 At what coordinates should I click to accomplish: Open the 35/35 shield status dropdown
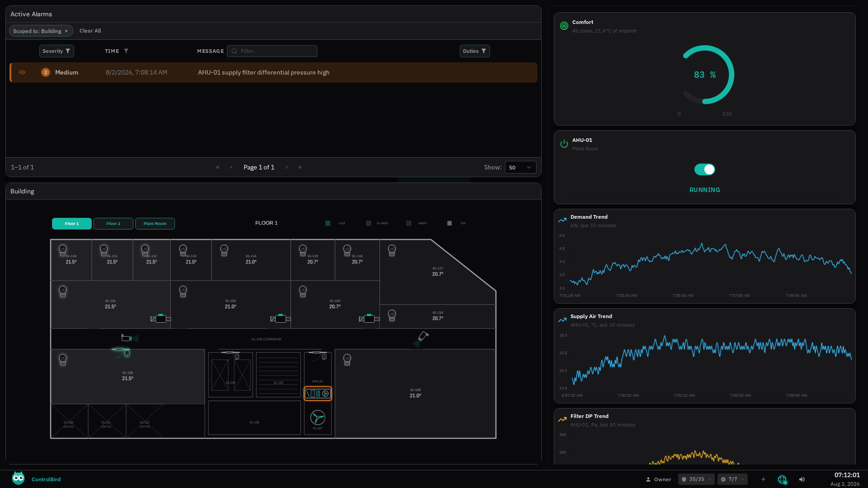point(696,479)
